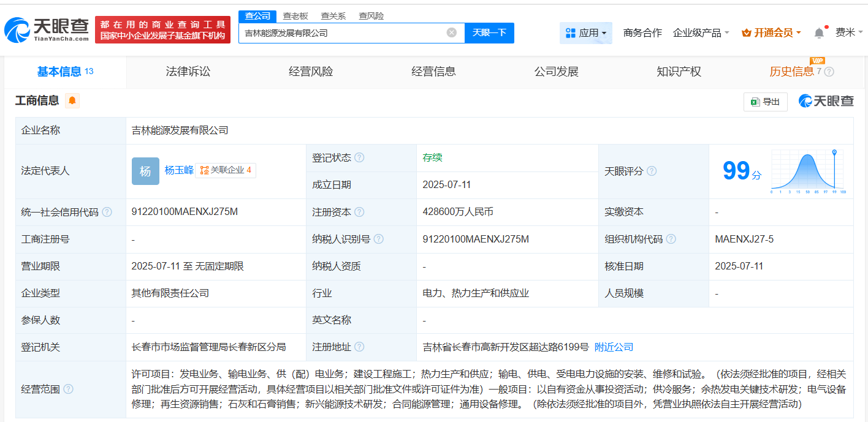Image resolution: width=868 pixels, height=422 pixels.
Task: Click the help icon next to 天眼评分
Action: point(652,171)
